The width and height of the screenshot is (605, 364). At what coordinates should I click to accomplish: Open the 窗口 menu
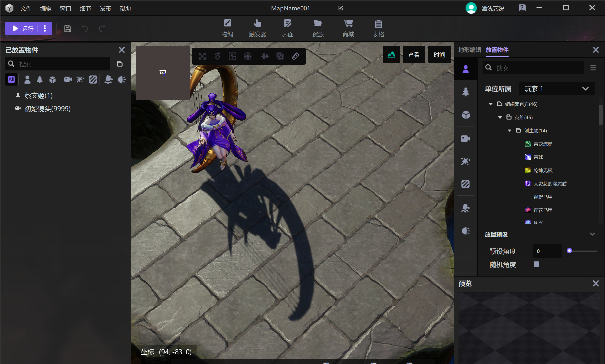point(66,8)
